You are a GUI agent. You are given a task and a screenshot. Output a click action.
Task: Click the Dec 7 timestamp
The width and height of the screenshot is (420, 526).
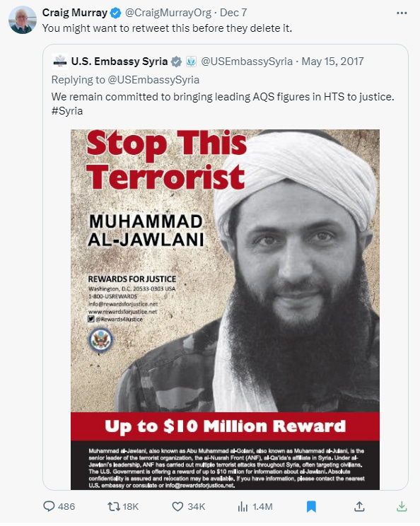point(233,13)
